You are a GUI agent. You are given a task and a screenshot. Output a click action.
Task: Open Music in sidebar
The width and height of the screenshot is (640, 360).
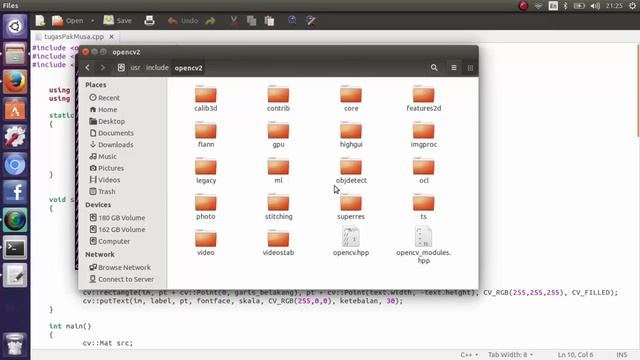[103, 156]
